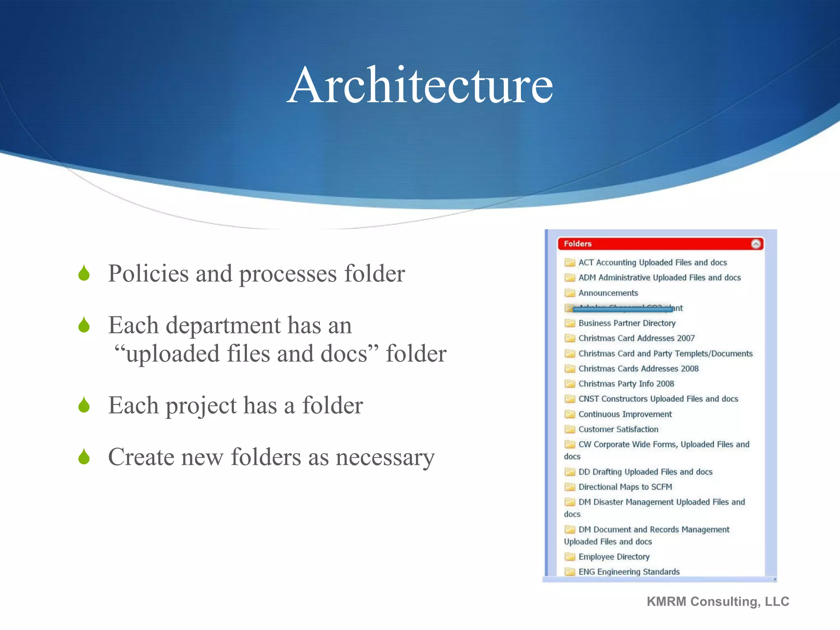Click the ADM Administrative folder icon
The height and width of the screenshot is (630, 840).
tap(570, 277)
